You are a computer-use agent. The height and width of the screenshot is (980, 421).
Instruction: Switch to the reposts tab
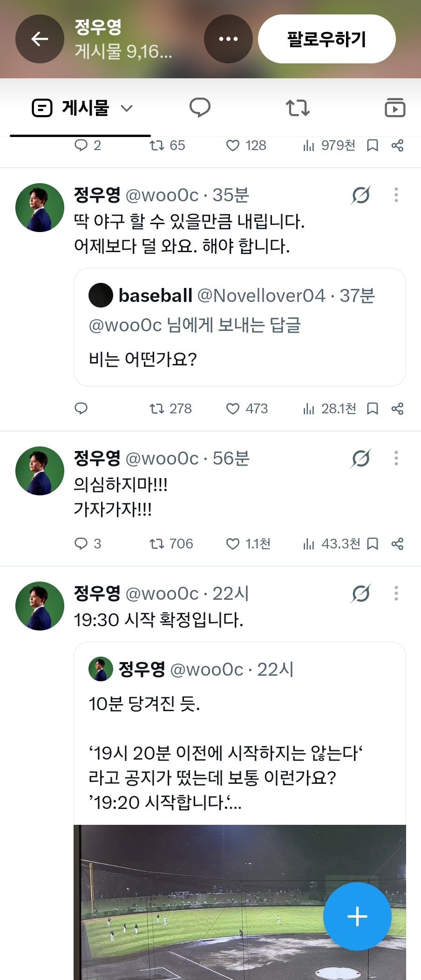click(x=298, y=108)
